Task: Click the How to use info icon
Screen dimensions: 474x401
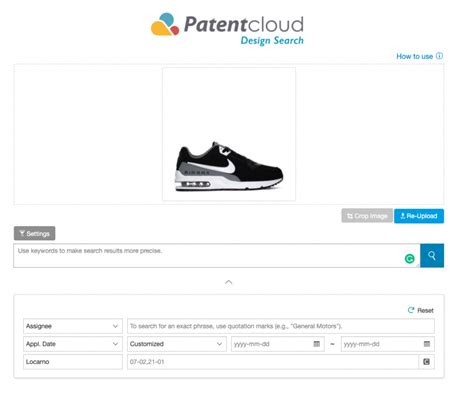Action: pyautogui.click(x=440, y=56)
